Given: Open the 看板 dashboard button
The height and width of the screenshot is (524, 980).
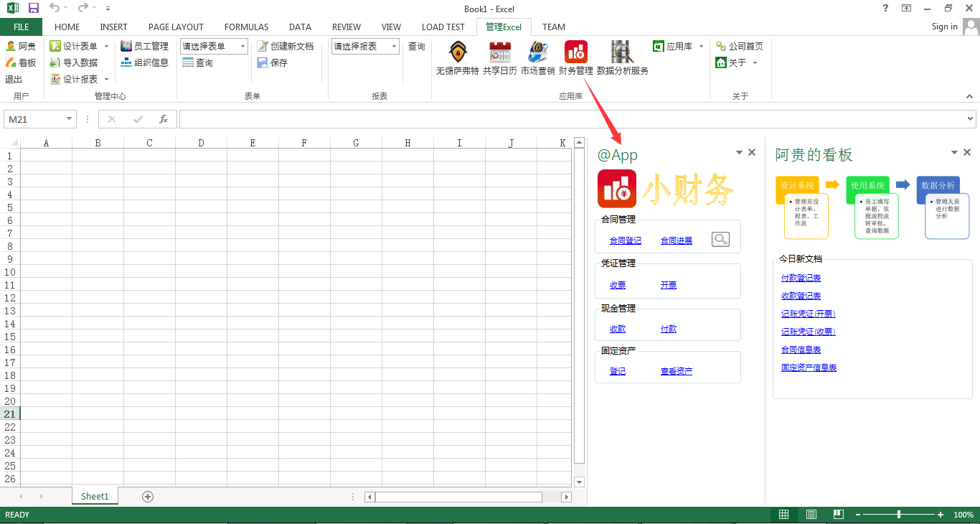Looking at the screenshot, I should pyautogui.click(x=21, y=62).
